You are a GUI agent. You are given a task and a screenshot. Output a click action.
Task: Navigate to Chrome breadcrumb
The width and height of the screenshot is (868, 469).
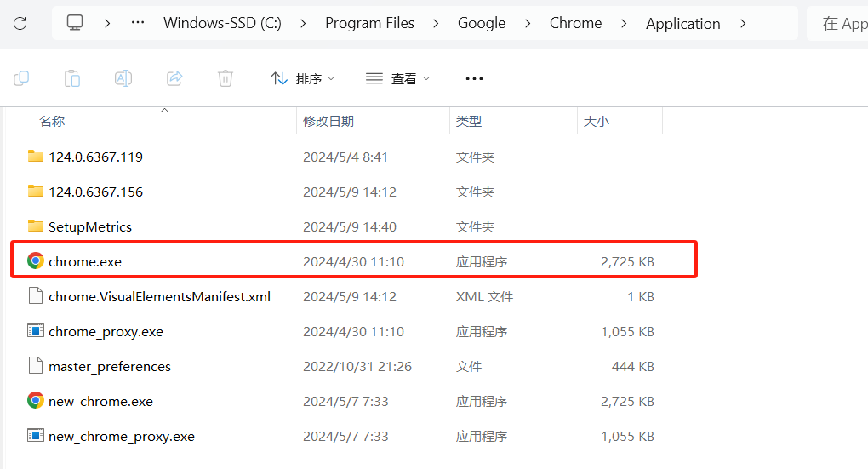[x=575, y=23]
